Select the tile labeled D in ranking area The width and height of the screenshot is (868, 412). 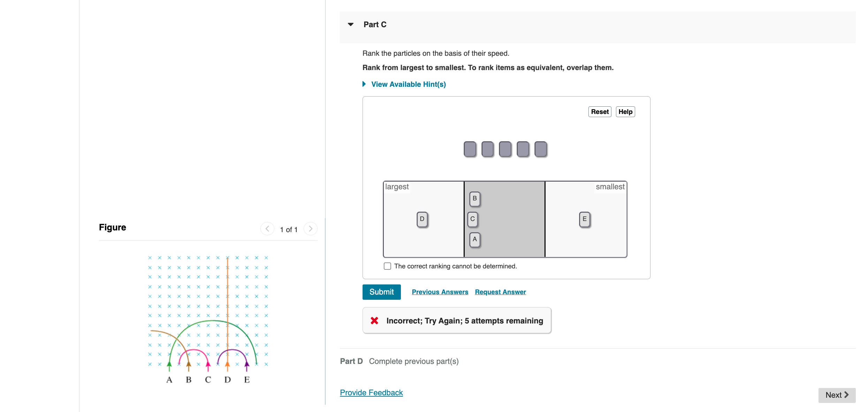coord(422,219)
